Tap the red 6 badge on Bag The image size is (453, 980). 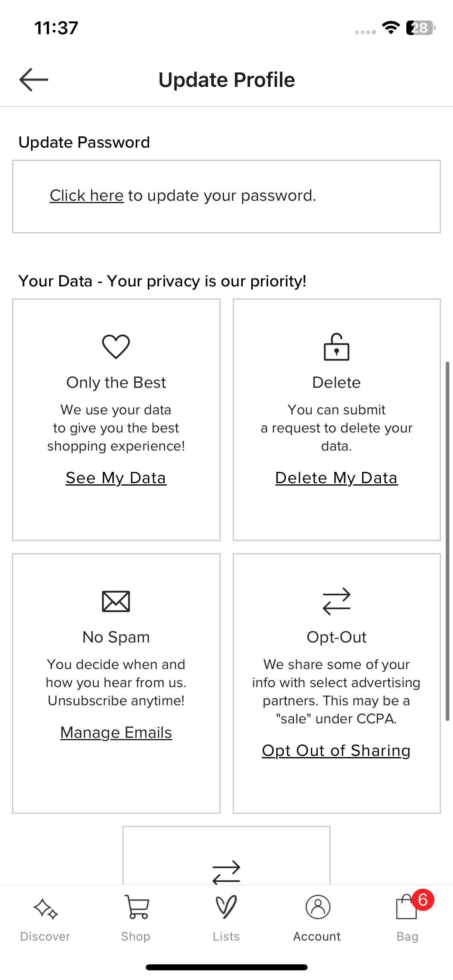[423, 900]
